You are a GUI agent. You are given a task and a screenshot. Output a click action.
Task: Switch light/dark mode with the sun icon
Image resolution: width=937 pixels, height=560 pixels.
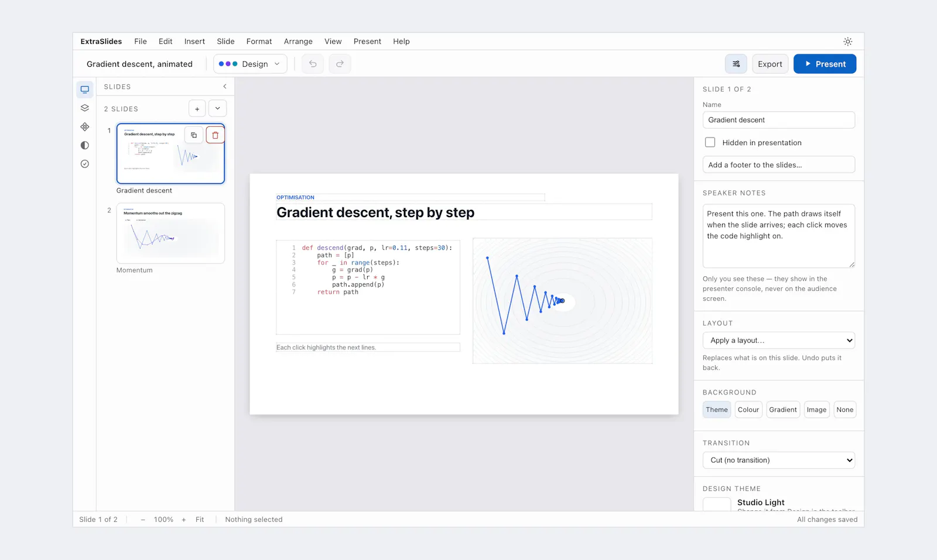(x=847, y=42)
